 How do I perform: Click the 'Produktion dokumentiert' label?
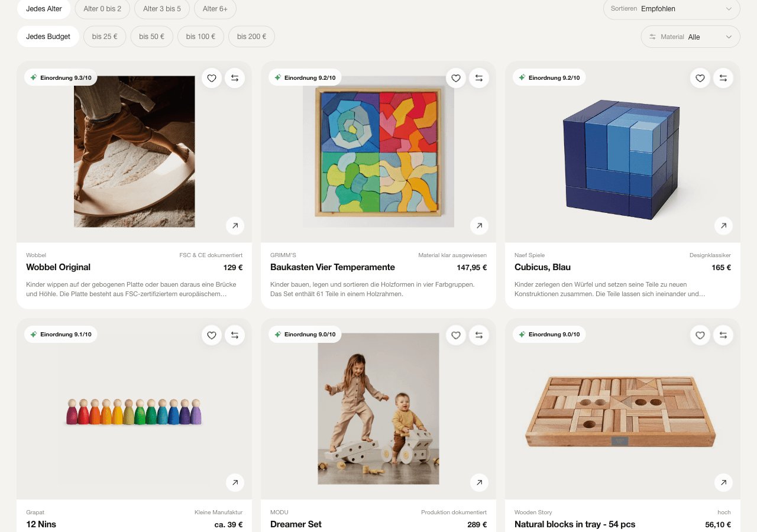tap(454, 512)
